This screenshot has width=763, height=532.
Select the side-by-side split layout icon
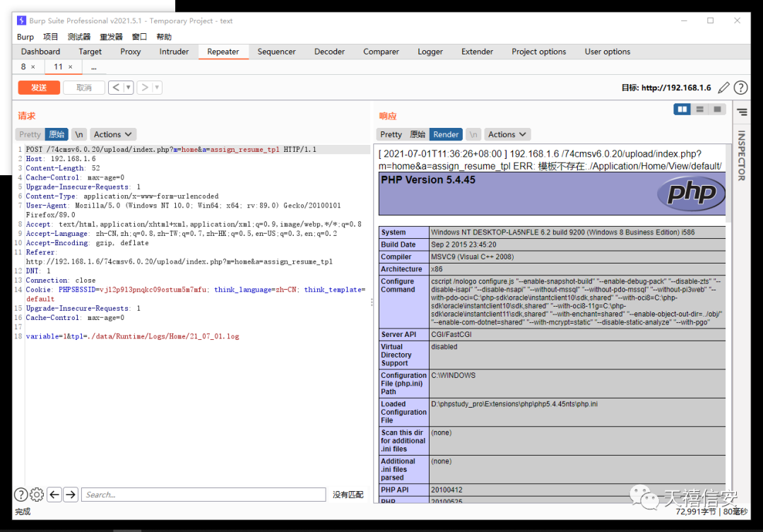[x=682, y=110]
